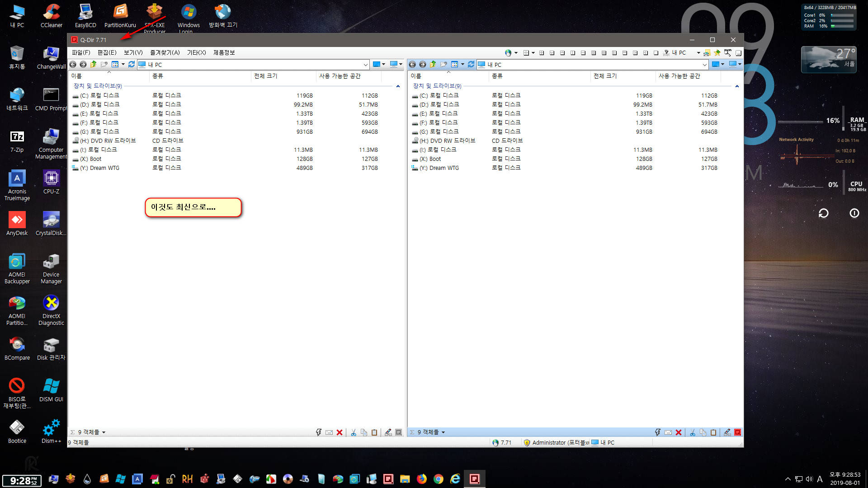Click the left pane address field
Image resolution: width=868 pixels, height=488 pixels.
click(x=253, y=65)
